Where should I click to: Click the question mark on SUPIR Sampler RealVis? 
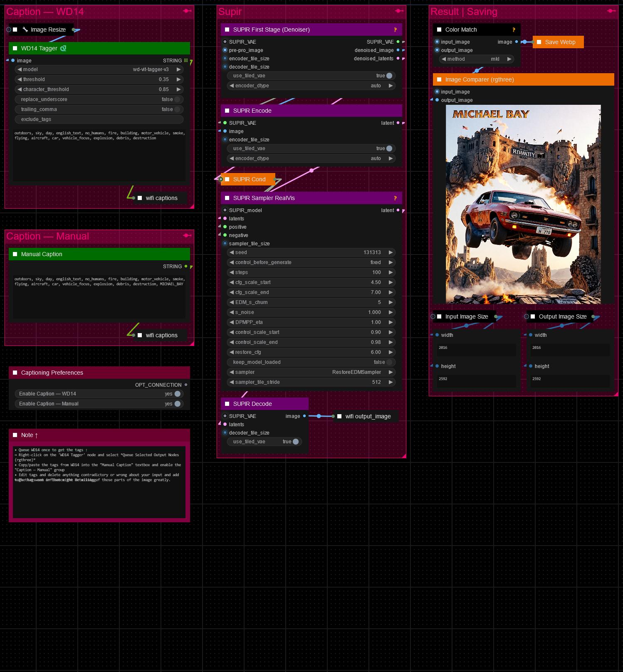pyautogui.click(x=395, y=198)
